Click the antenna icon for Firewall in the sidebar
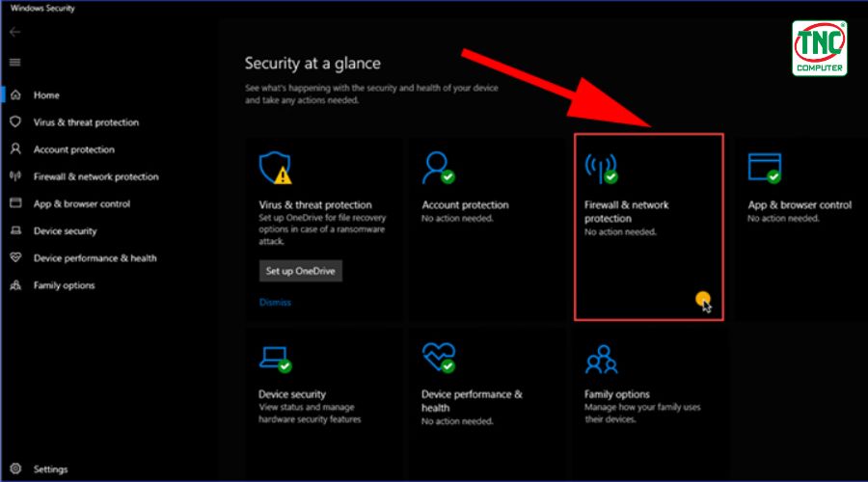The image size is (868, 482). (15, 176)
